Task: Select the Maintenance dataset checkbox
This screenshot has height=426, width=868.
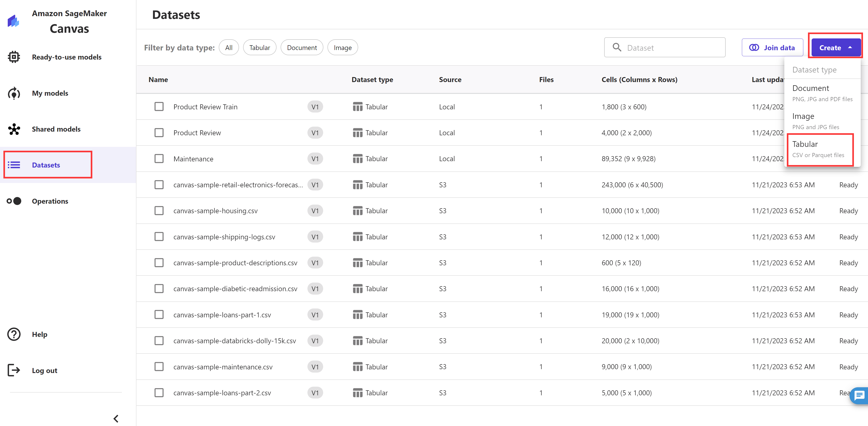Action: click(x=159, y=159)
